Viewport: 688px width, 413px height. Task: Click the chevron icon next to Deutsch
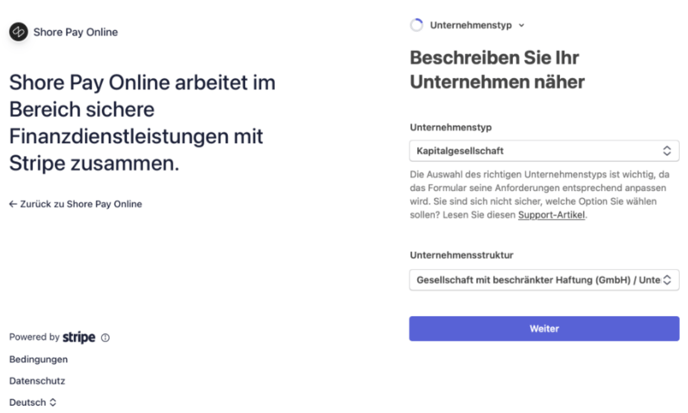click(53, 403)
